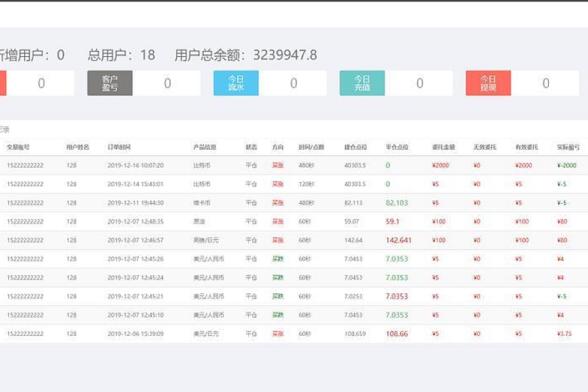588x392 pixels.
Task: Click the closing price 108.66
Action: [x=397, y=334]
